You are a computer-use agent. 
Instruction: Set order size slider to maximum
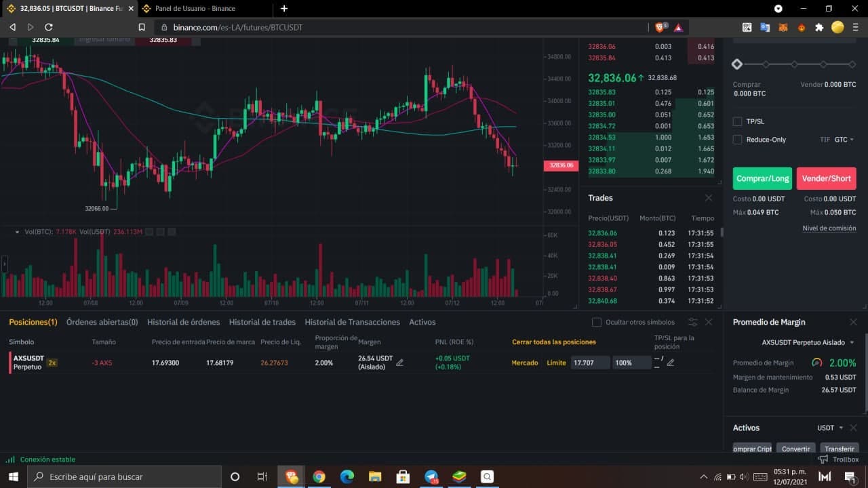point(852,64)
